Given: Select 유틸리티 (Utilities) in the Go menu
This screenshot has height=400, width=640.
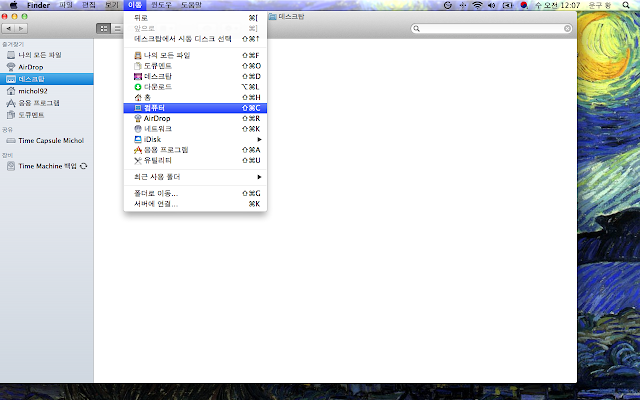Looking at the screenshot, I should pos(195,160).
